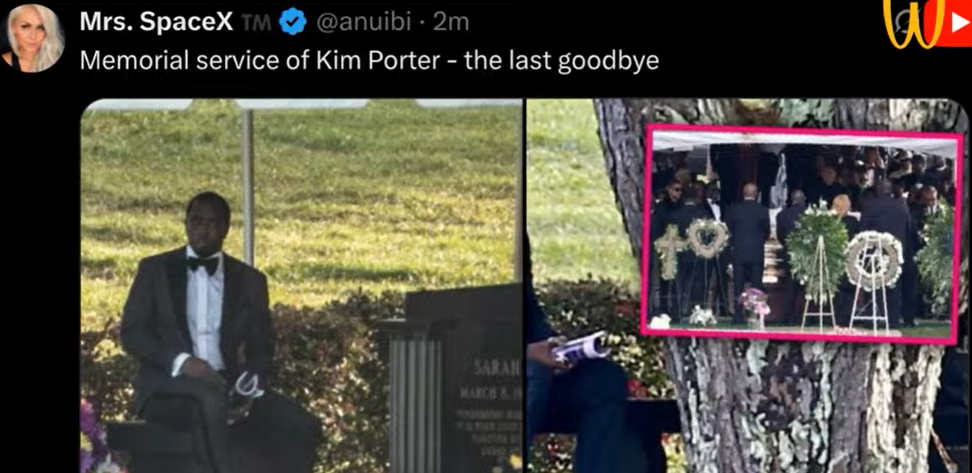The image size is (972, 473).
Task: Open the left photo of seated man
Action: [x=302, y=286]
